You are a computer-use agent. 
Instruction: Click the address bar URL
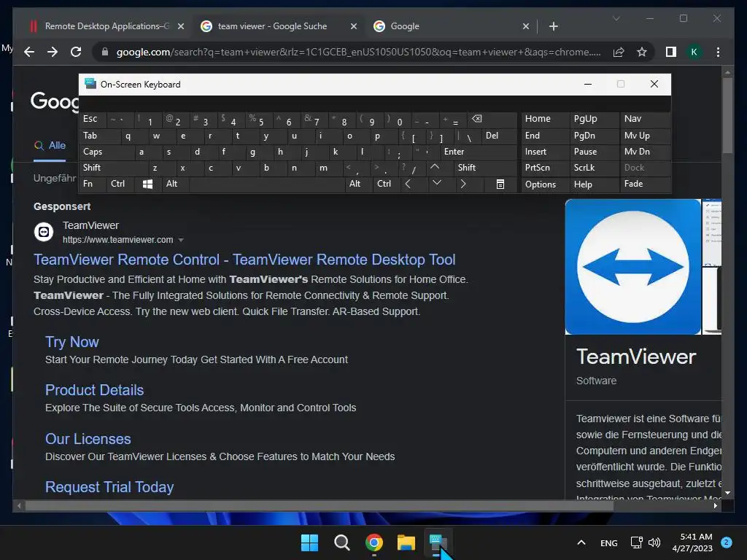[358, 52]
